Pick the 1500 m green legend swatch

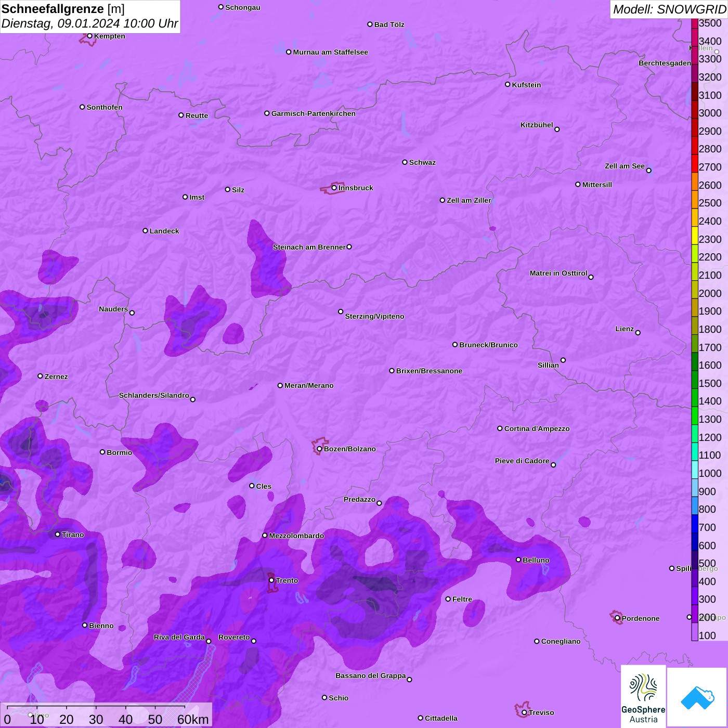[x=695, y=380]
